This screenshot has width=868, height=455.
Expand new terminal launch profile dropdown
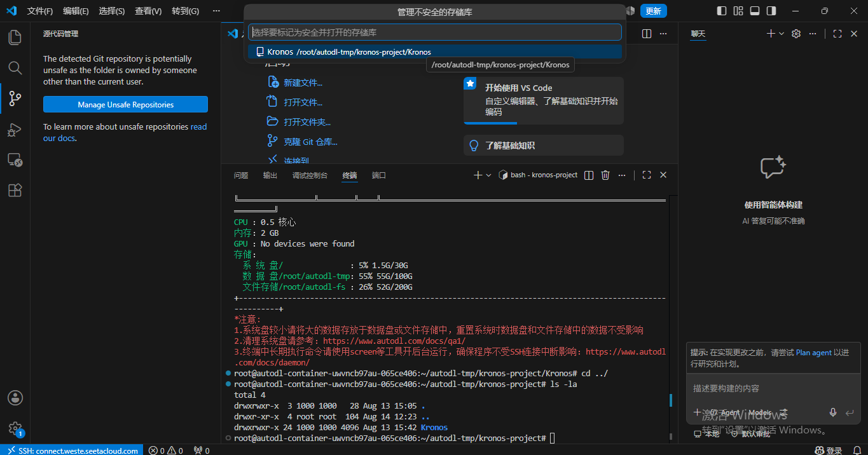pos(488,175)
